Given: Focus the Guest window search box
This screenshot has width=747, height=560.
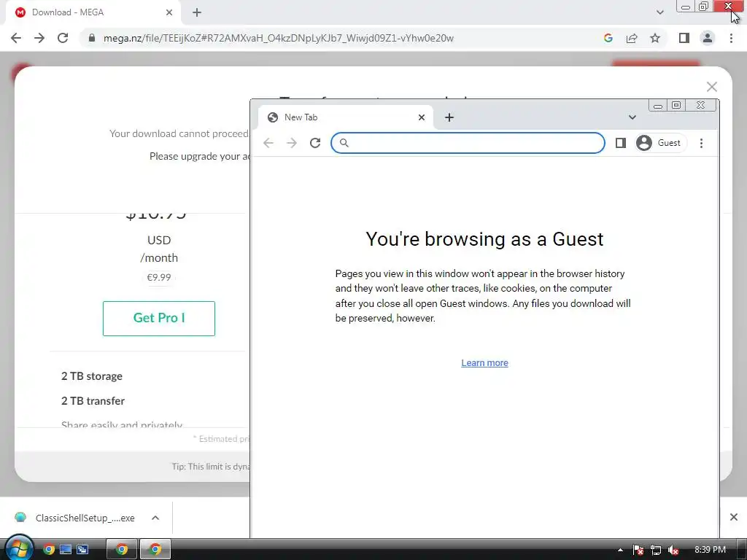Looking at the screenshot, I should (x=468, y=143).
